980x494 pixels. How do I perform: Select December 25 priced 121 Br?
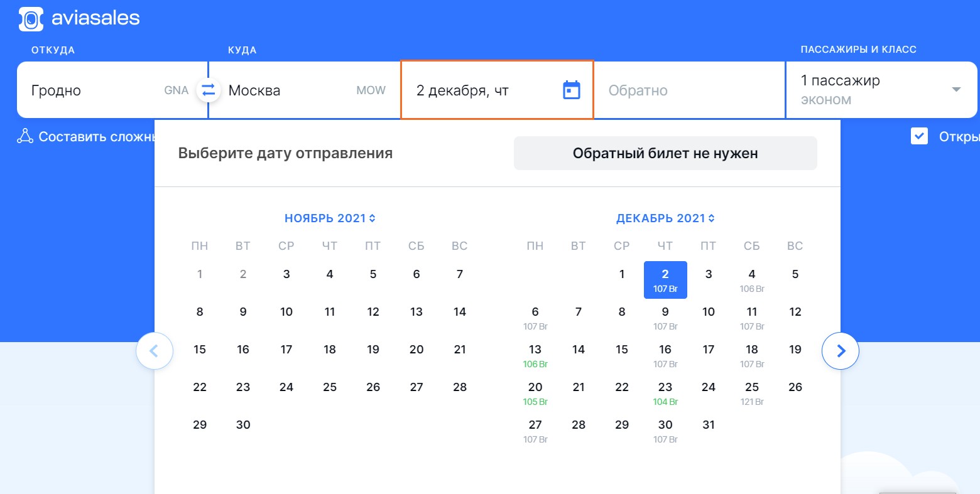click(x=752, y=393)
